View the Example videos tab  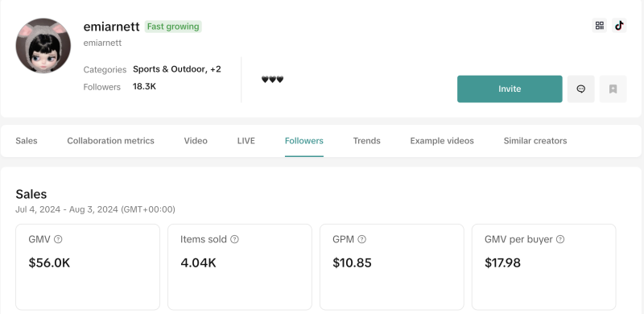tap(442, 141)
